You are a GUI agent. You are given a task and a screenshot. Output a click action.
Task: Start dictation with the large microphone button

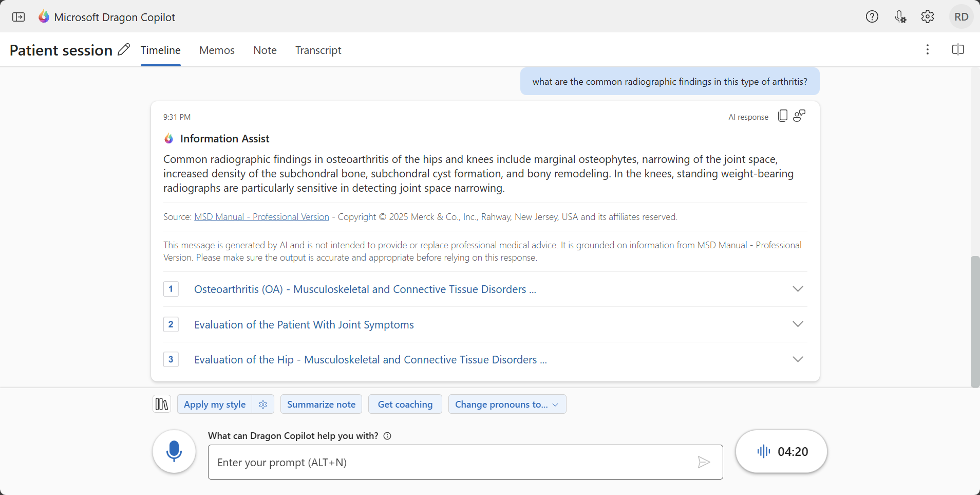click(174, 451)
